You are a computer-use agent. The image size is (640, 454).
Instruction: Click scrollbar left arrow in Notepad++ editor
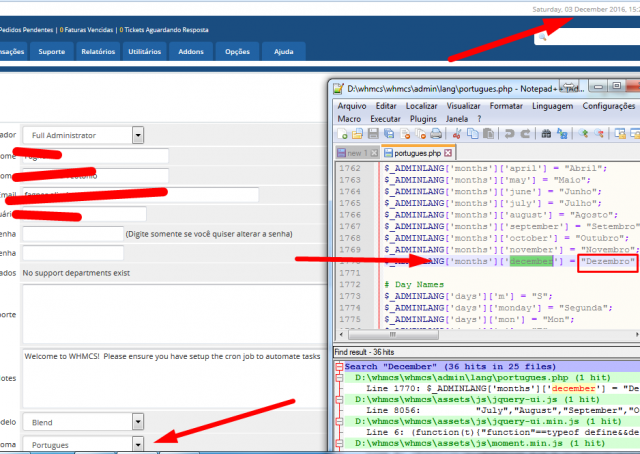(341, 334)
